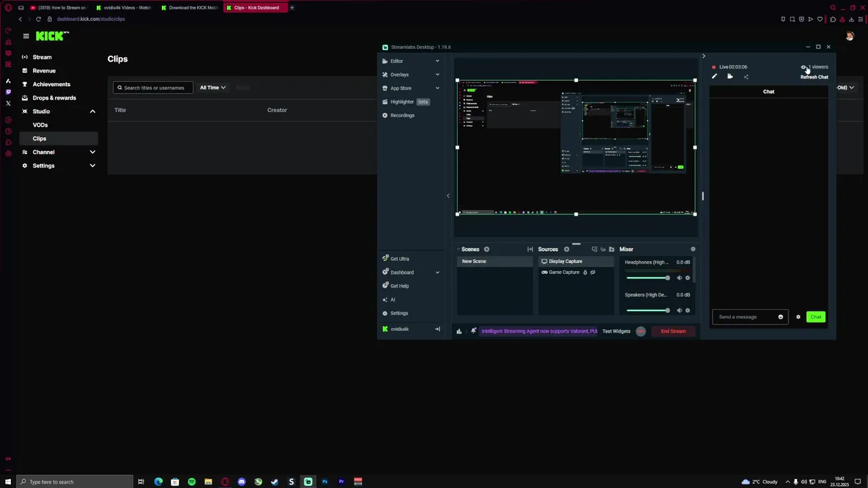
Task: Open Editor in Streamlabs sidebar
Action: (x=397, y=61)
